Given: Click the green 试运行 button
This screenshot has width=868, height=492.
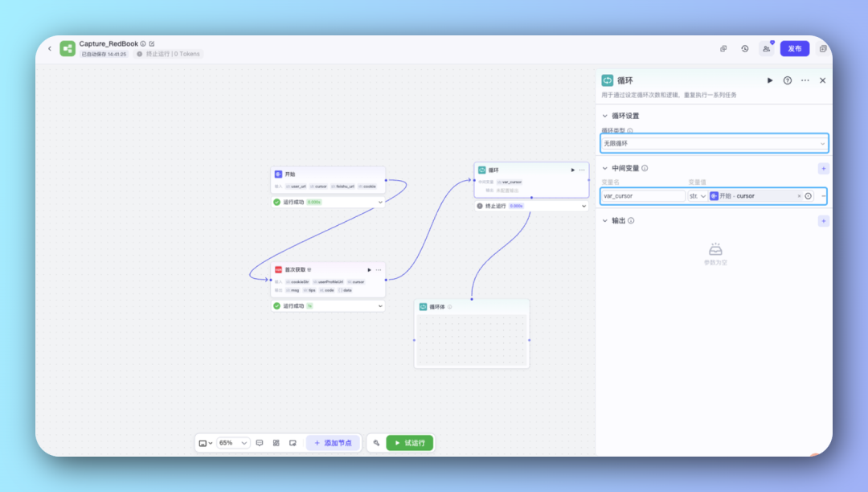Looking at the screenshot, I should 410,443.
